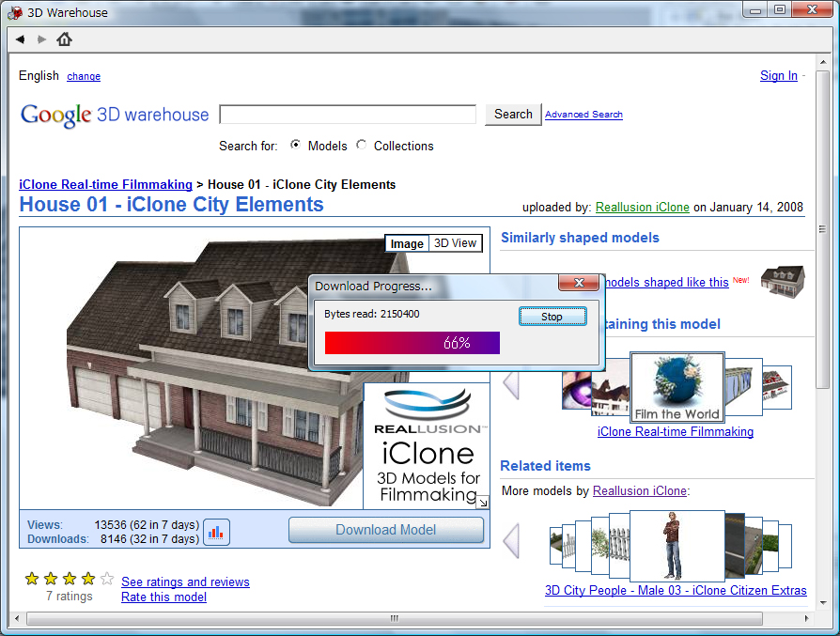
Task: Change the language via change link
Action: click(84, 76)
